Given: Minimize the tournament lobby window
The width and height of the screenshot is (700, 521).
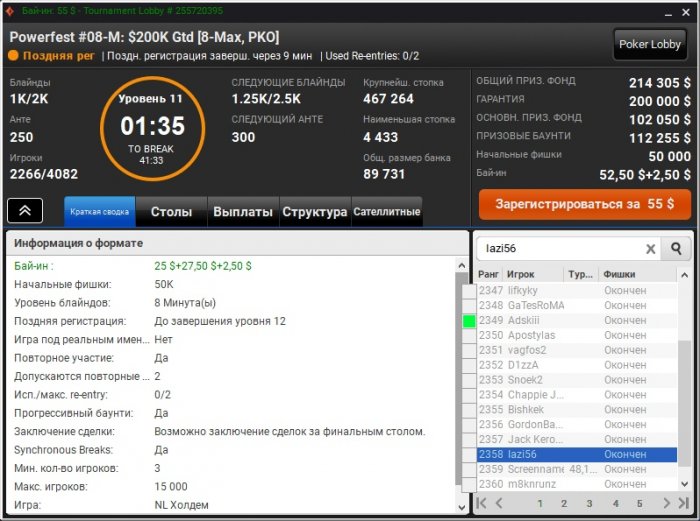Looking at the screenshot, I should [668, 13].
